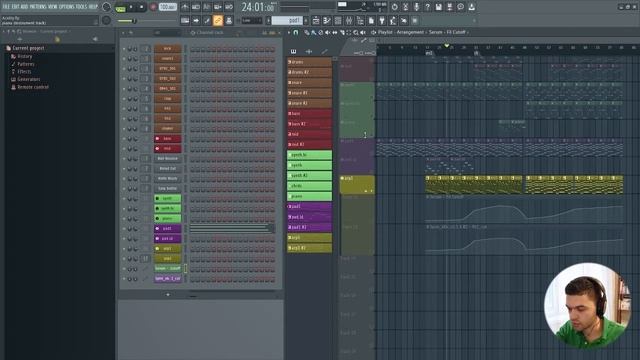Click the save project disk icon

click(438, 7)
